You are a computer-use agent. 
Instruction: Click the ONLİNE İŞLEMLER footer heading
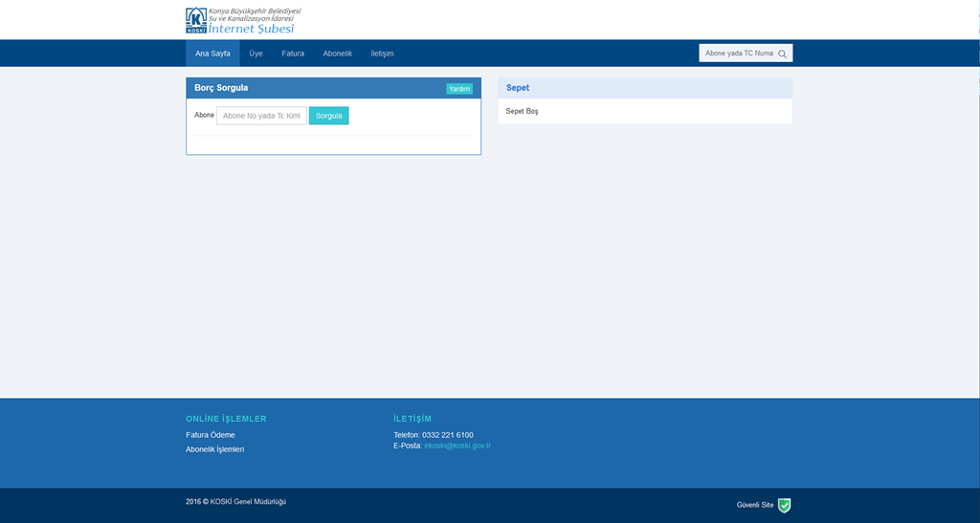click(x=226, y=419)
